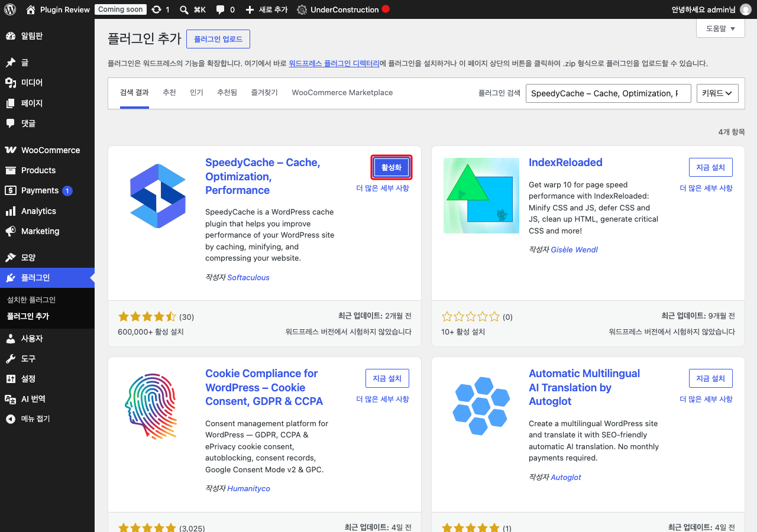Open the Gisèle Wendl author link
Viewport: 757px width, 532px height.
[x=574, y=249]
